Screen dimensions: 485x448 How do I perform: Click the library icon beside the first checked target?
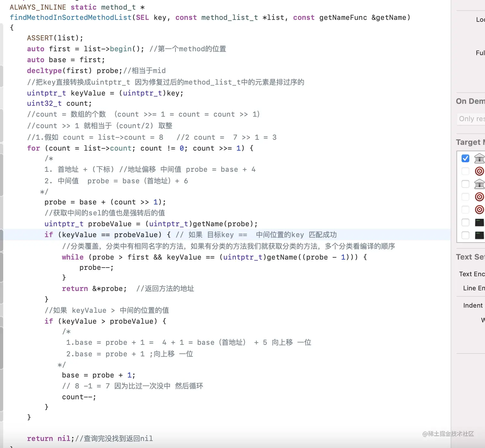tap(480, 158)
